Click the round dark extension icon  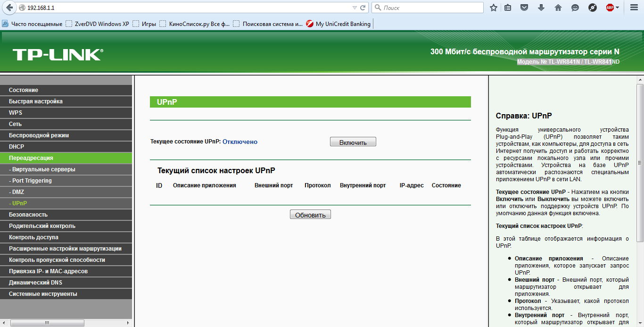[593, 8]
